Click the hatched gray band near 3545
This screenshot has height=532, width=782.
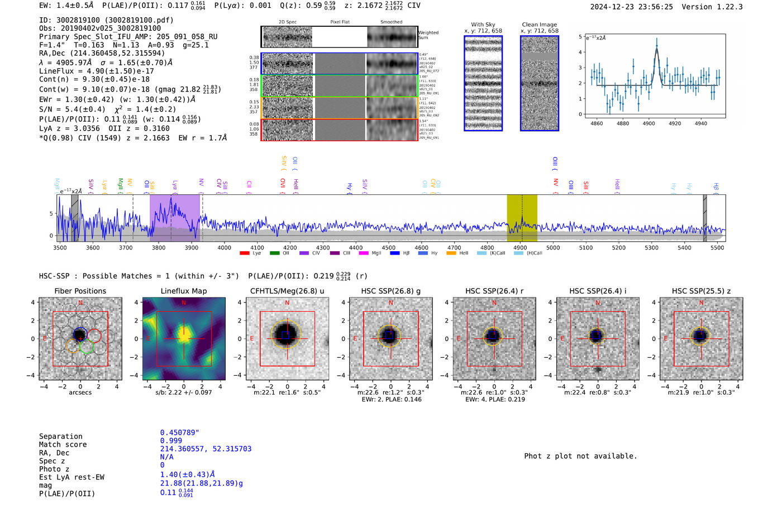point(75,218)
